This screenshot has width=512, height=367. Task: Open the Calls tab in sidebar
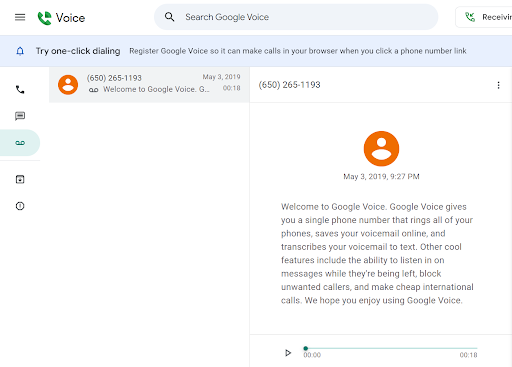coord(20,89)
